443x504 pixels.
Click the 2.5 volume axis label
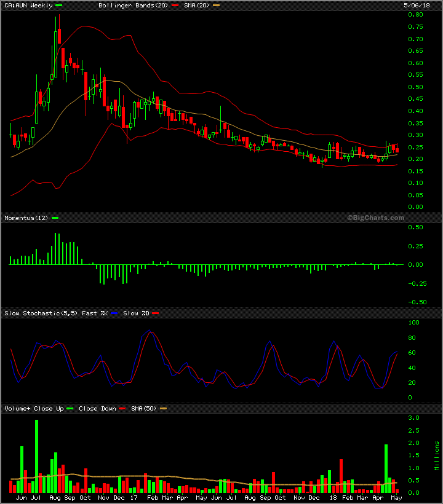pos(413,431)
